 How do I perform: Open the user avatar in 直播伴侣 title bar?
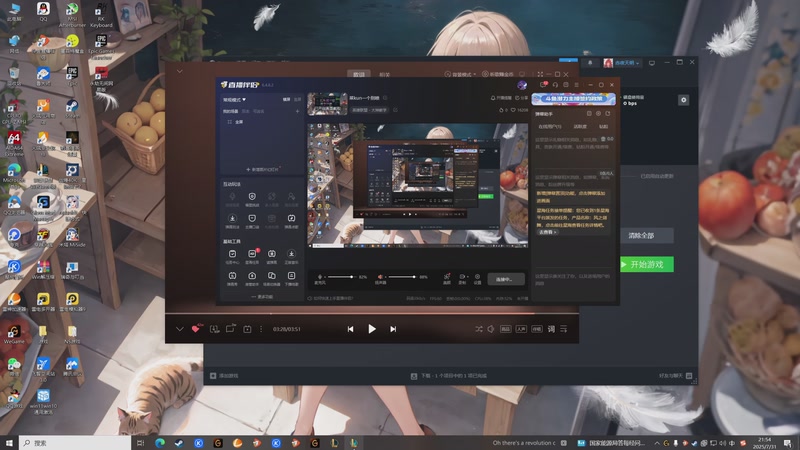(522, 85)
